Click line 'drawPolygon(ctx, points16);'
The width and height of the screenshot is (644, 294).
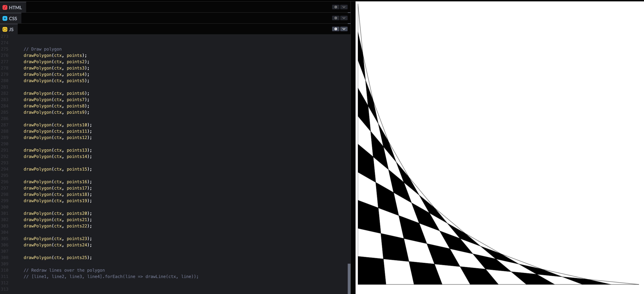coord(58,182)
